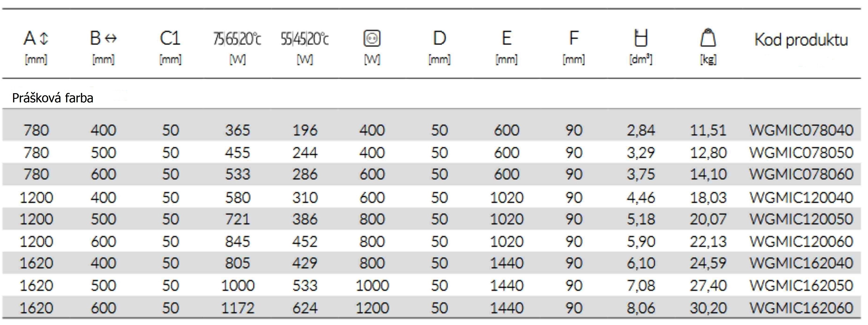Click the C1 column header

(170, 38)
